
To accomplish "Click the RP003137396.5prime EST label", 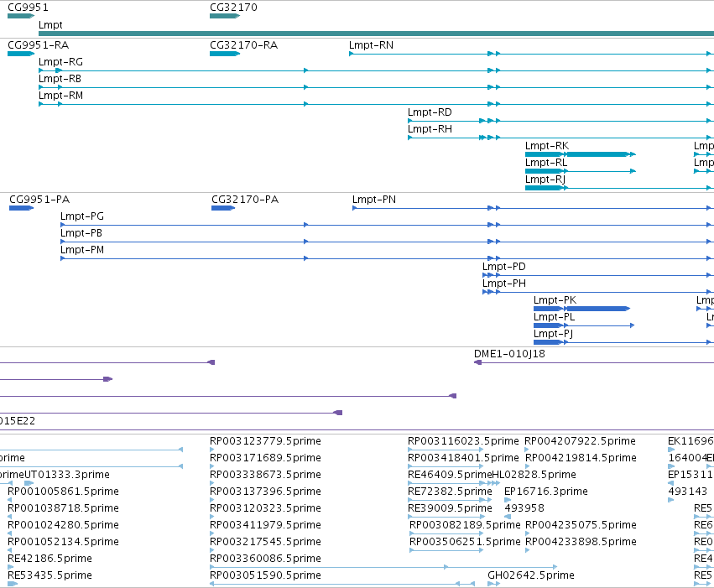I will (x=265, y=492).
